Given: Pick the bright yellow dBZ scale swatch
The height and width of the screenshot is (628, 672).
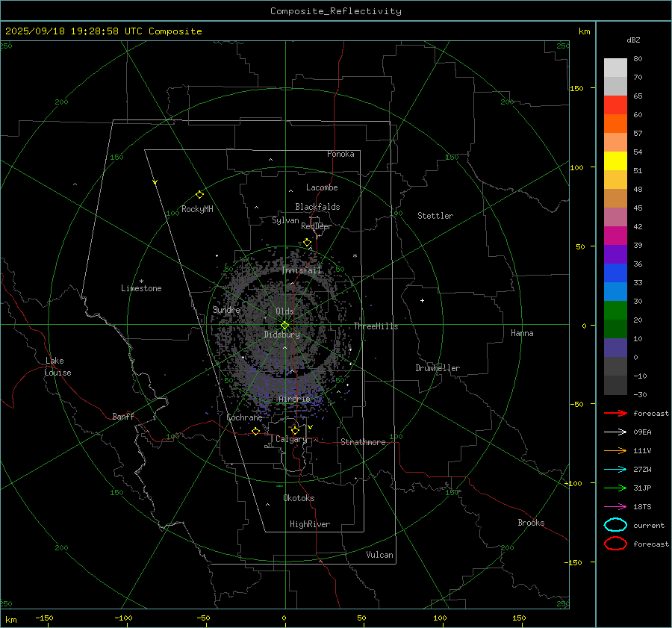Looking at the screenshot, I should point(615,161).
